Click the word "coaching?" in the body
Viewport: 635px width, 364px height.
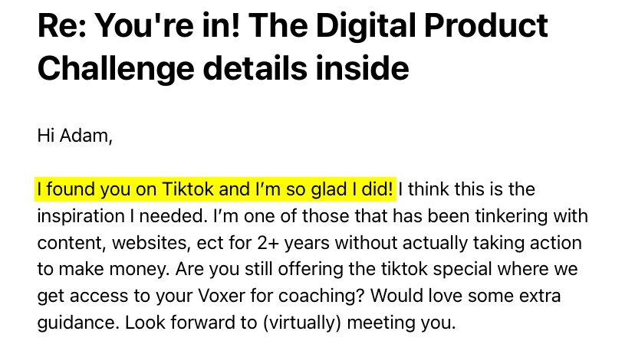click(321, 297)
